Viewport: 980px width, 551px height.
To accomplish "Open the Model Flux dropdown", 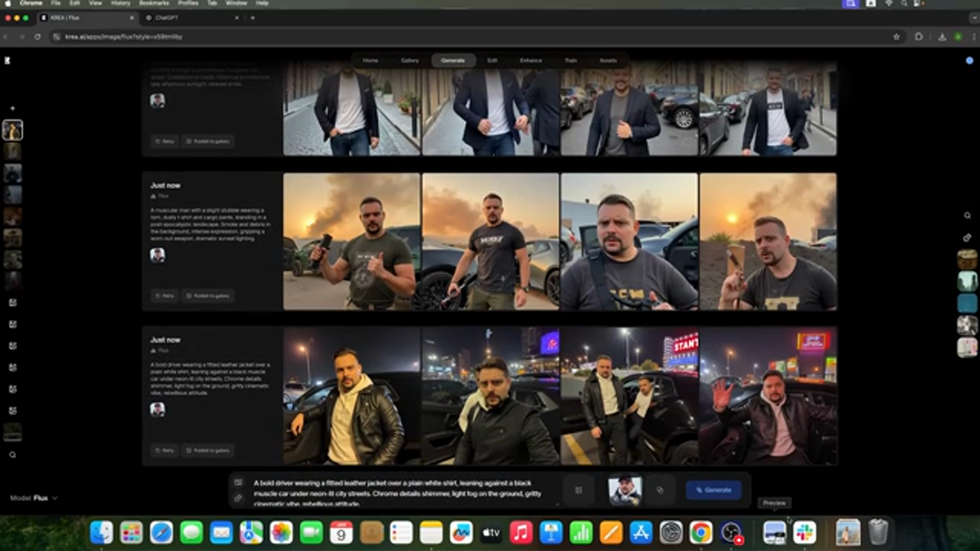I will pos(34,498).
